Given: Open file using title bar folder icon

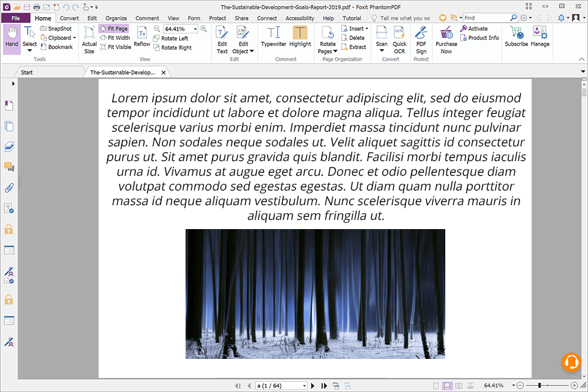Looking at the screenshot, I should 17,7.
